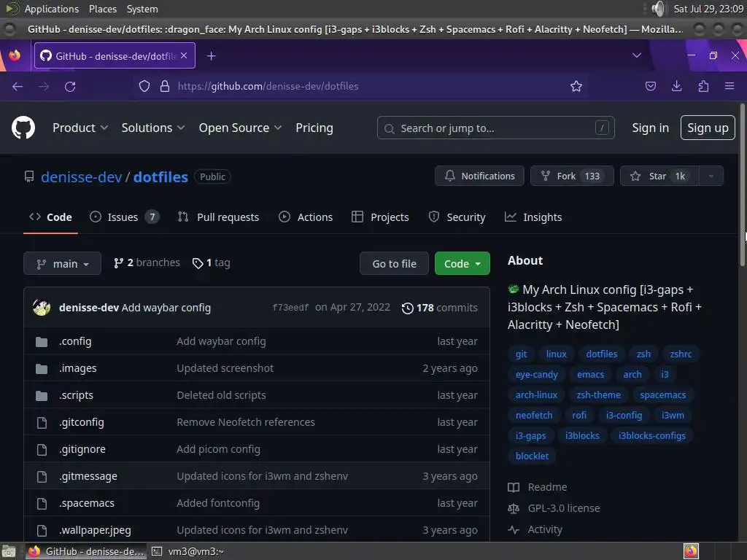Open the Places system menu

(x=102, y=9)
